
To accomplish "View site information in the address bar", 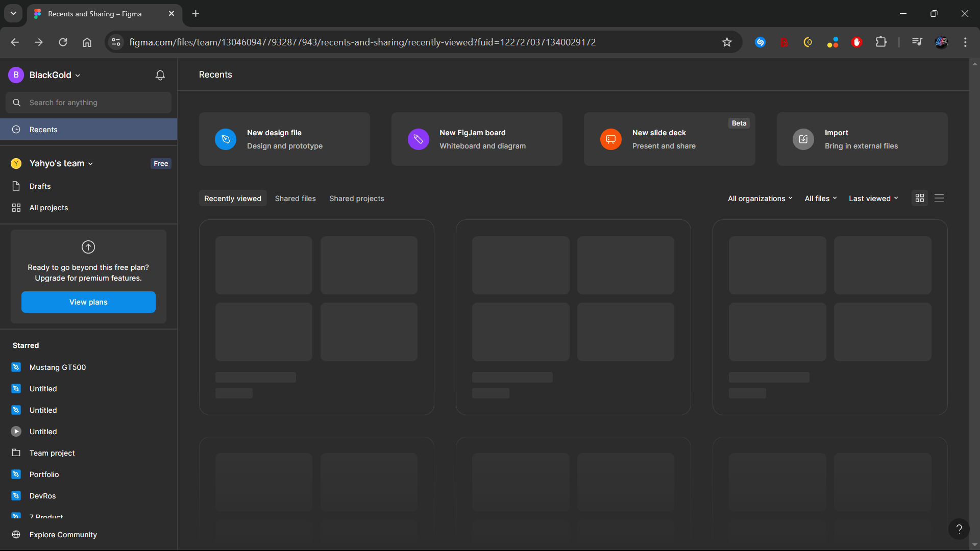I will [116, 42].
